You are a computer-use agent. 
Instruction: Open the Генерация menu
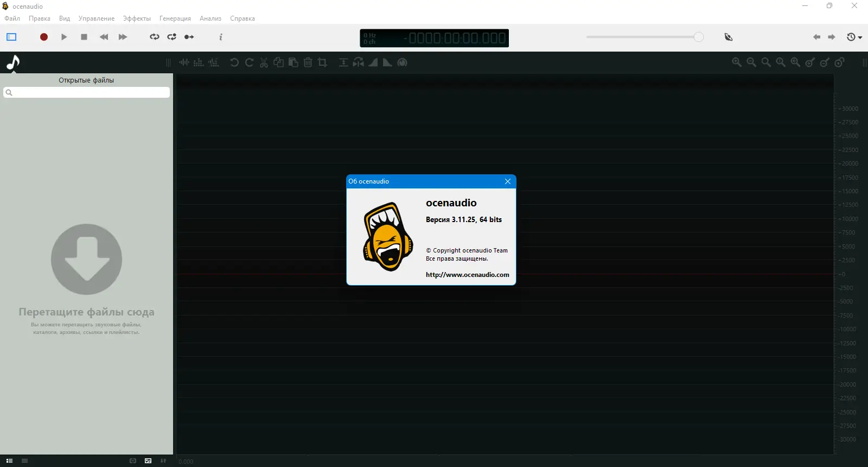175,18
